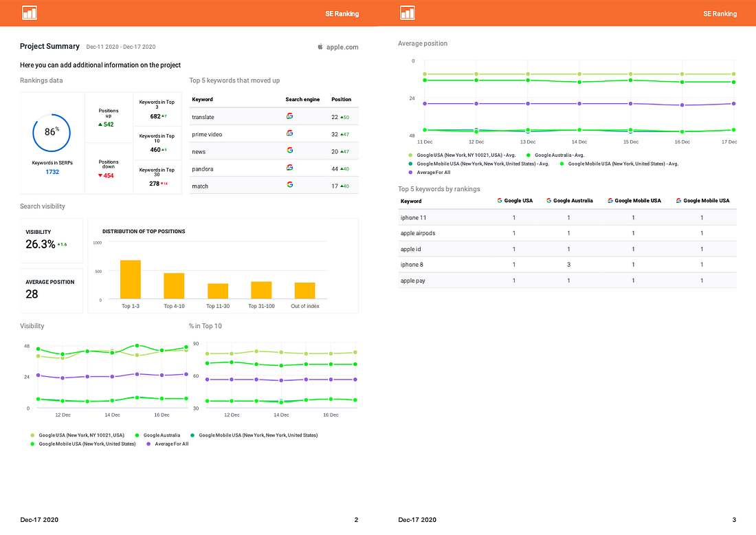Click Google icon in Google USA column header

click(500, 201)
